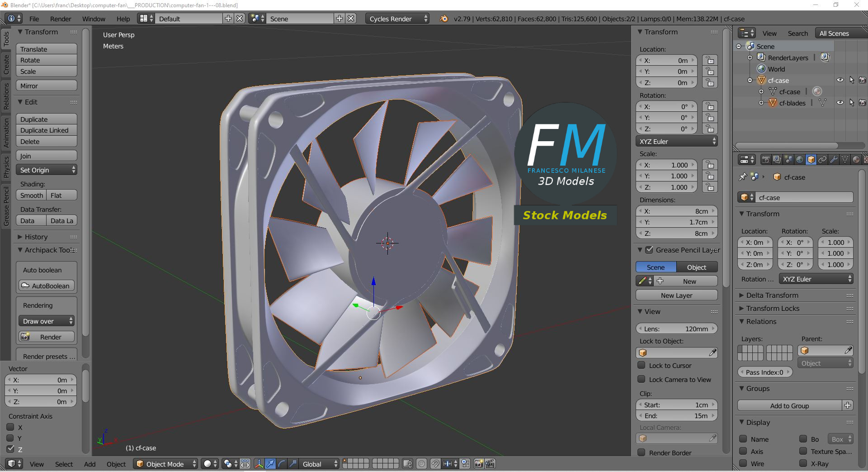Click the New Layer grease pencil button
The height and width of the screenshot is (472, 868).
(677, 295)
